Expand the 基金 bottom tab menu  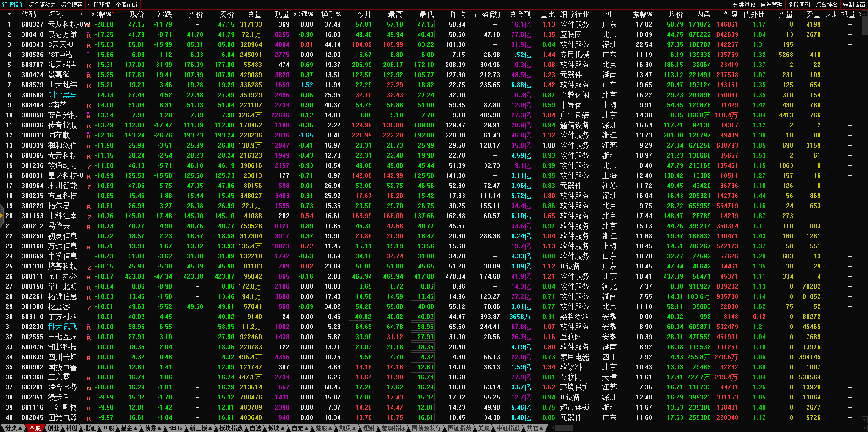[129, 428]
